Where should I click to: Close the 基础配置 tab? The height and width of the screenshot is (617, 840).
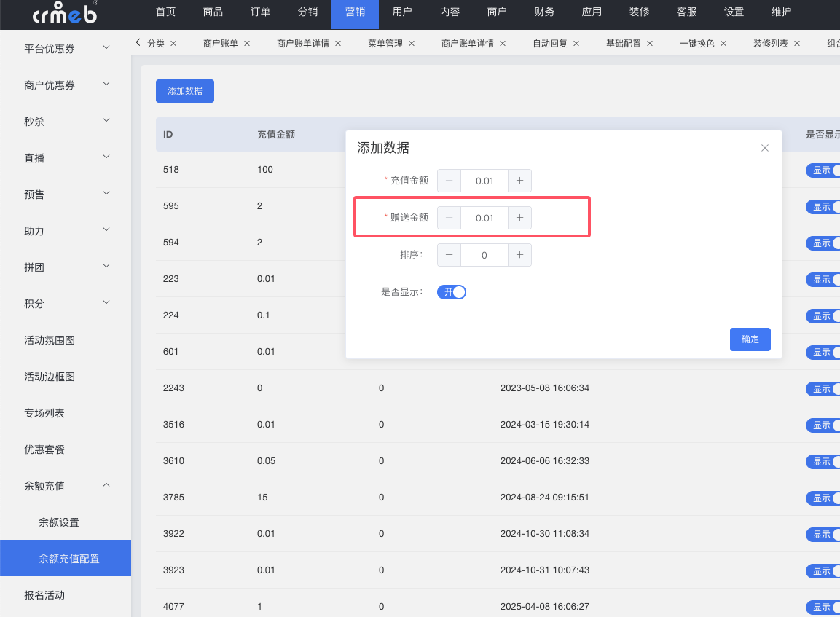pos(649,44)
